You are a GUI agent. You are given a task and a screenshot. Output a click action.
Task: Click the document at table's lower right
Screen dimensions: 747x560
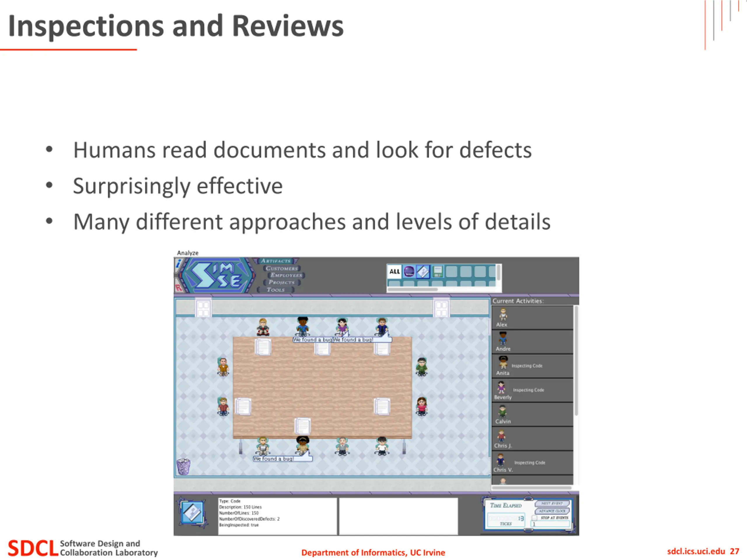tap(382, 406)
